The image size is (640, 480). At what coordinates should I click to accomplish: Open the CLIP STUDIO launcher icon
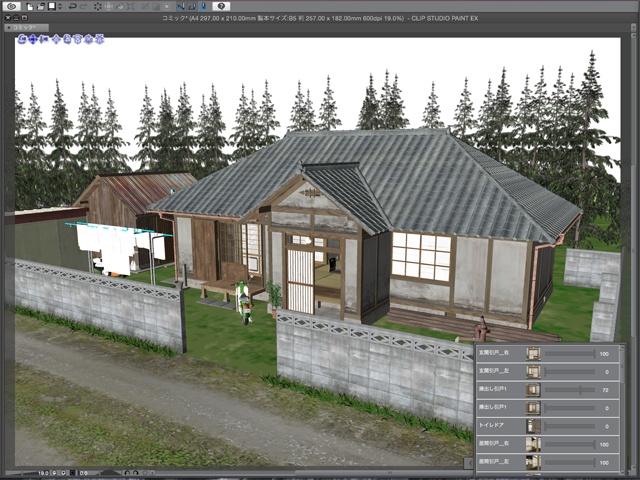coord(12,7)
